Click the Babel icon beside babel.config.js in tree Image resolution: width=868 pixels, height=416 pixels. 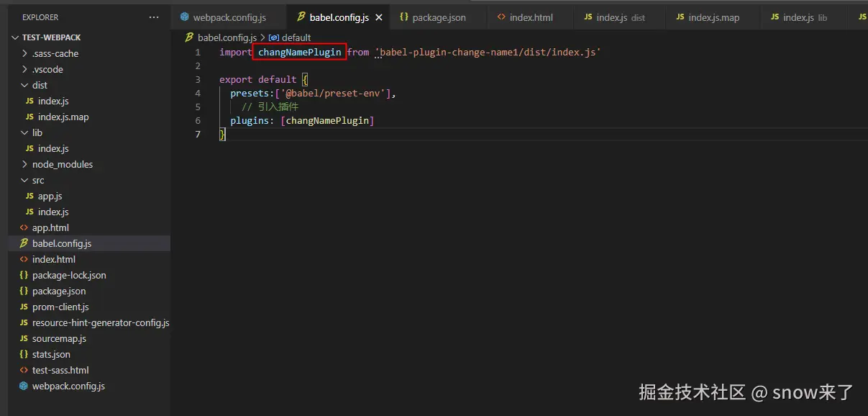(x=24, y=243)
